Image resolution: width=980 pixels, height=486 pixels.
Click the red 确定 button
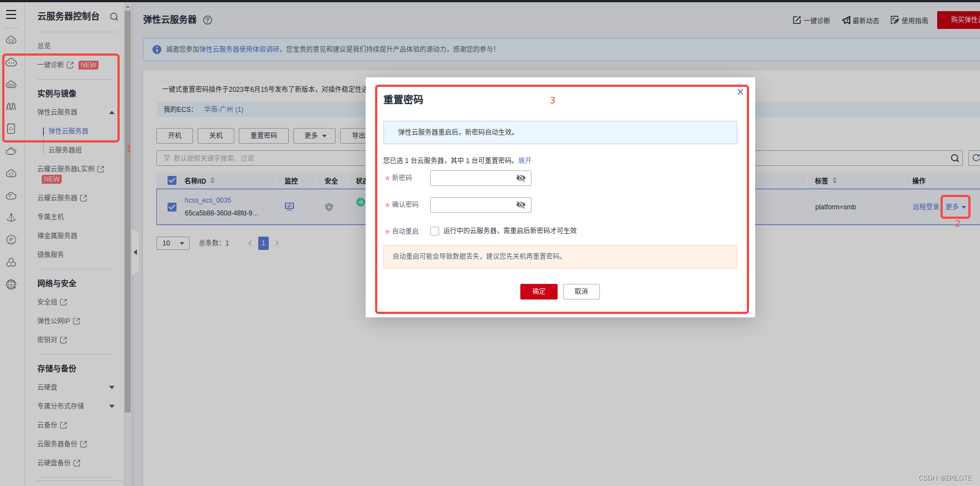click(x=539, y=292)
